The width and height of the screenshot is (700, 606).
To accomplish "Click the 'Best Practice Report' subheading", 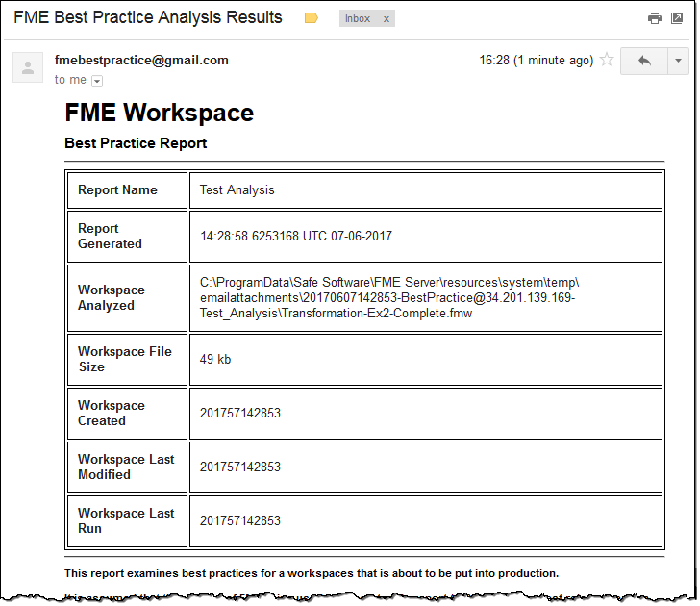I will coord(136,143).
